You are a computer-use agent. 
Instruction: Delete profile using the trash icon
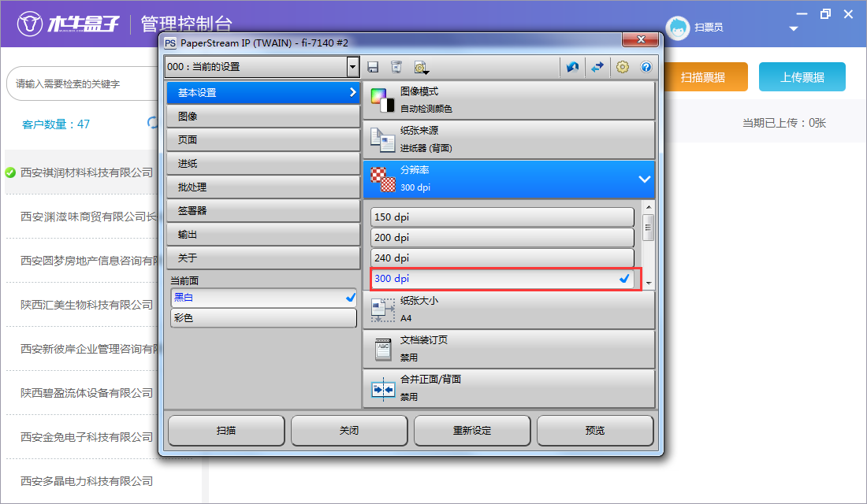pyautogui.click(x=396, y=67)
